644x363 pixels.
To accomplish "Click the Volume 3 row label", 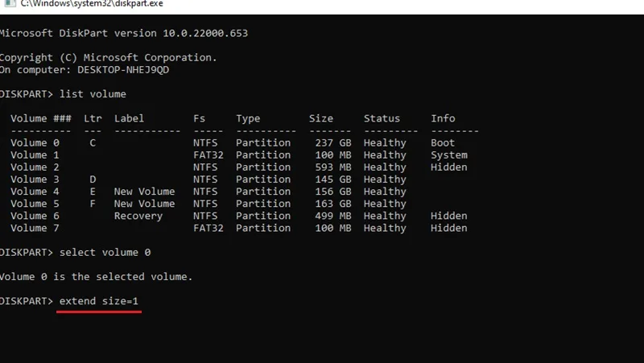I will pos(35,179).
